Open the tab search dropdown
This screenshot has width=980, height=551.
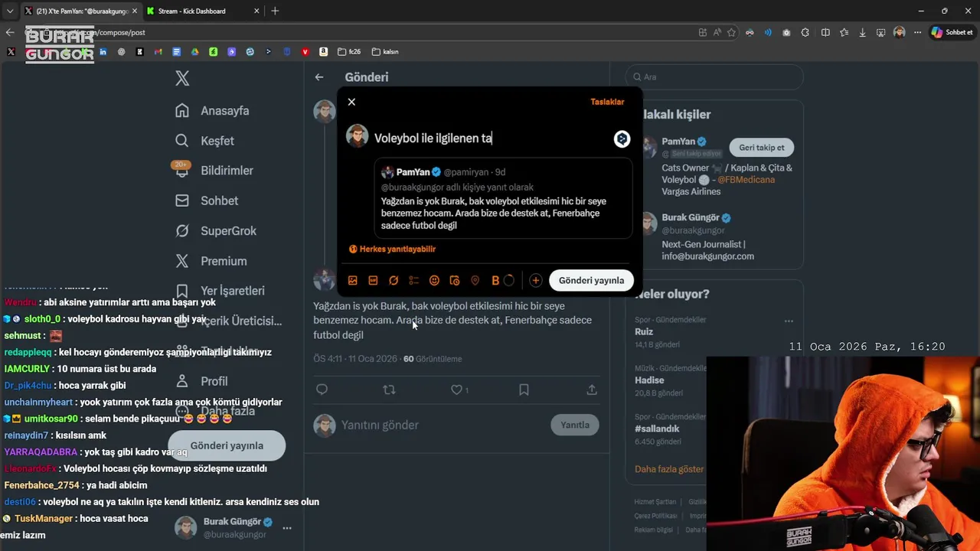[x=9, y=11]
